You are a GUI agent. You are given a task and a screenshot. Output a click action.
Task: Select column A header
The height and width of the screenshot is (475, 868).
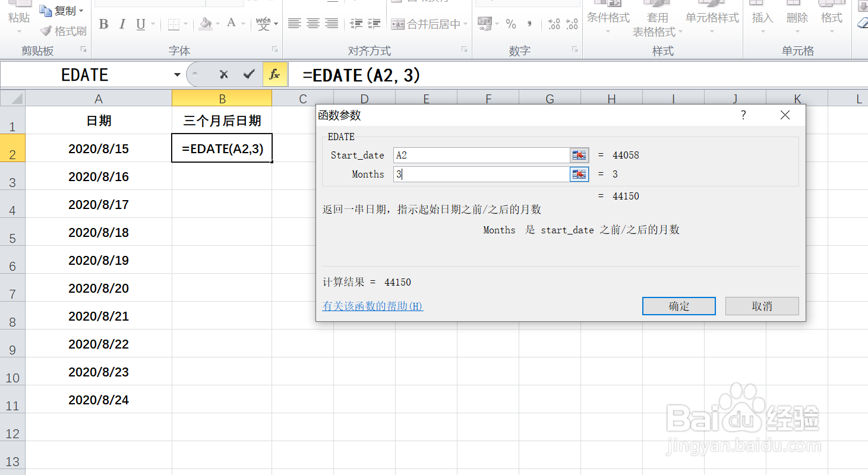tap(99, 99)
